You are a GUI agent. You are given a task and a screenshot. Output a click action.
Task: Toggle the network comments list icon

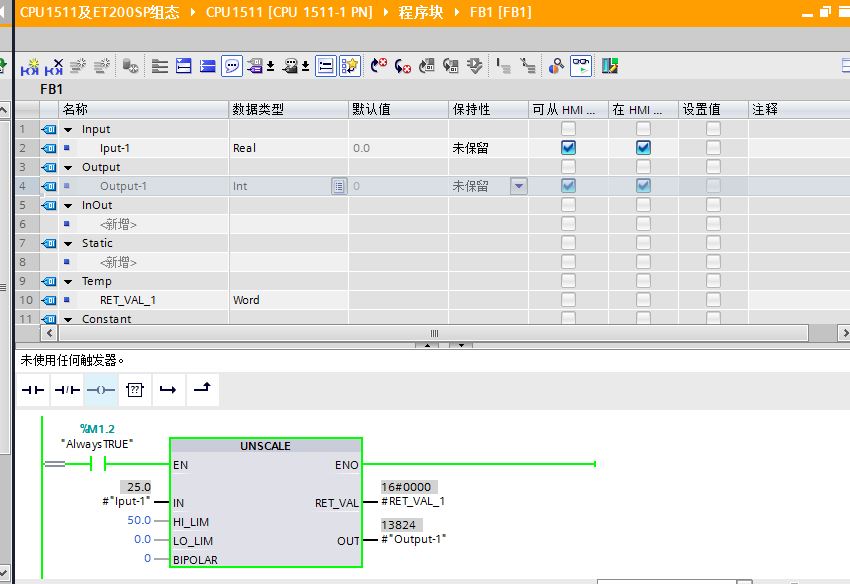click(x=326, y=66)
